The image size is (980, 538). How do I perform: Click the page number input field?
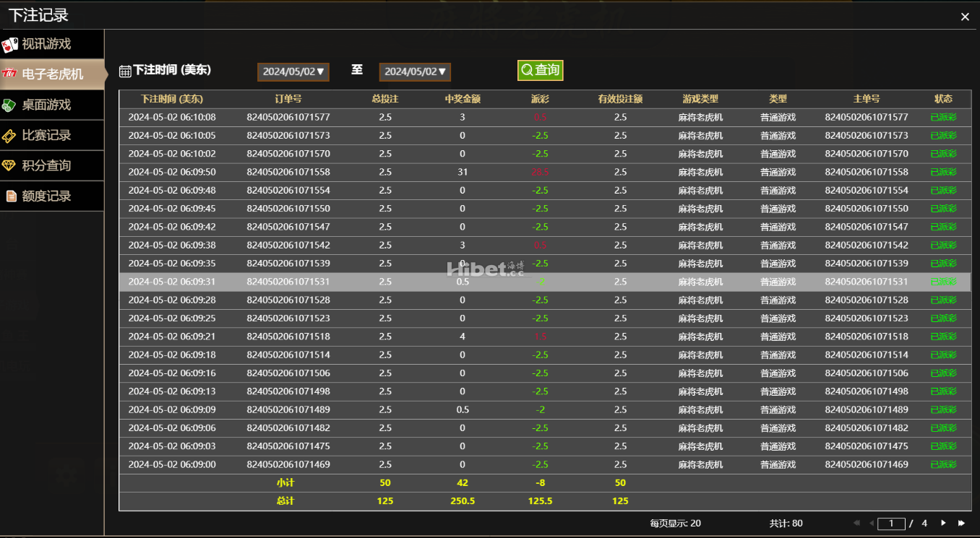891,524
